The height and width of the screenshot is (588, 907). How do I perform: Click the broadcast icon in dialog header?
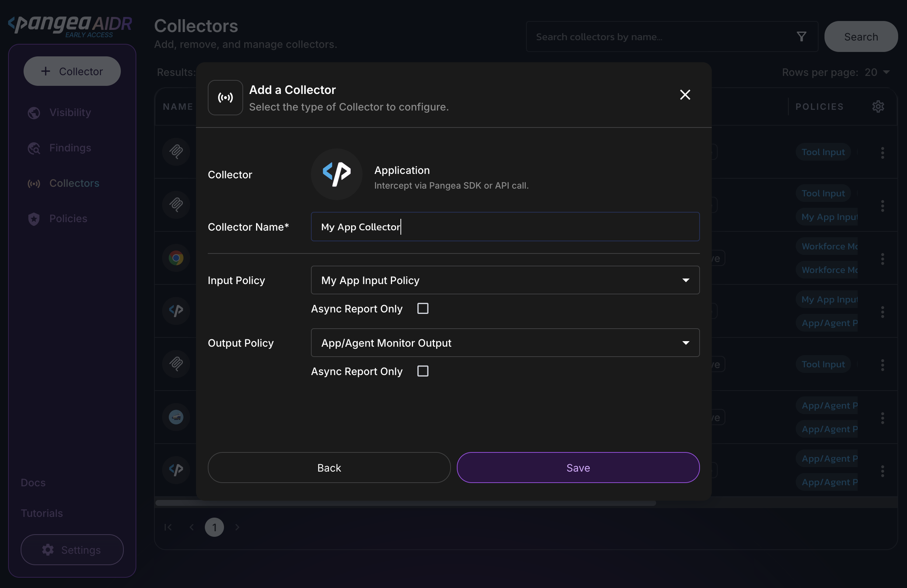coord(225,98)
